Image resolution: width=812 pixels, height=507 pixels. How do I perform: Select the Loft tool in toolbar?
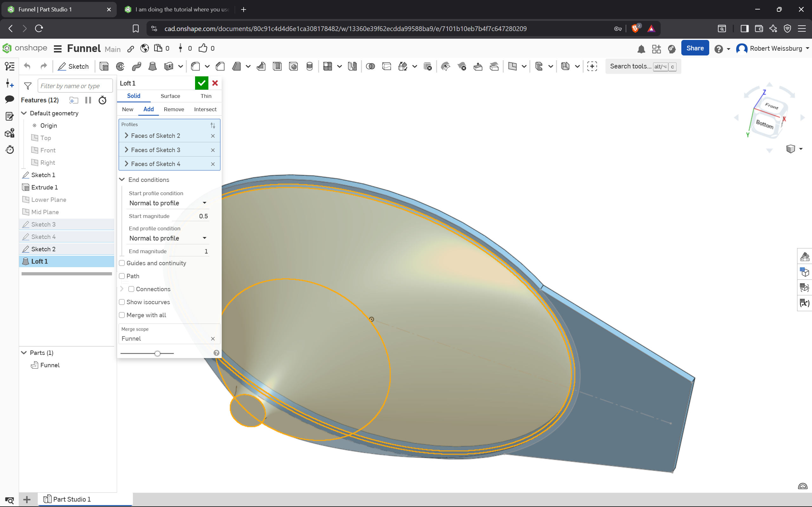coord(152,67)
